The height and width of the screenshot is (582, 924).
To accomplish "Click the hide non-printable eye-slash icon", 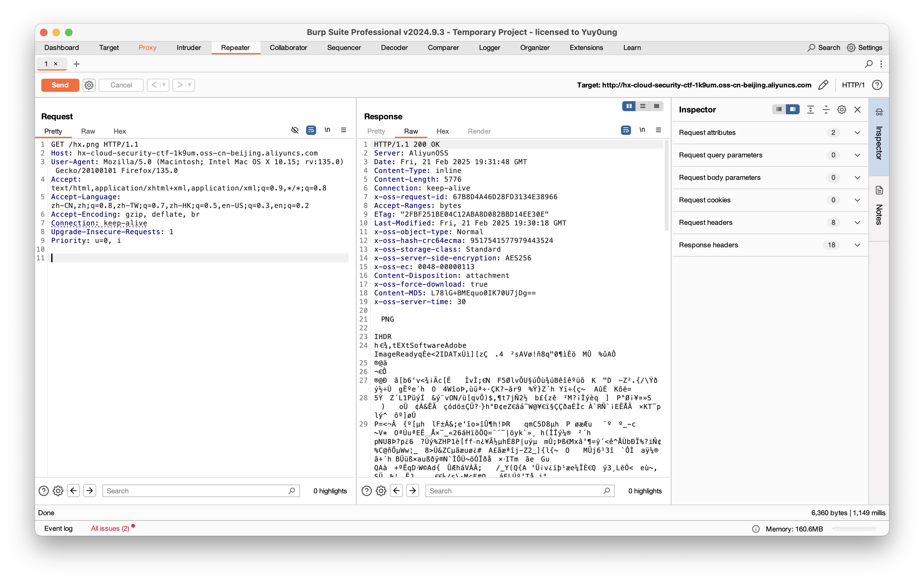I will click(x=295, y=130).
